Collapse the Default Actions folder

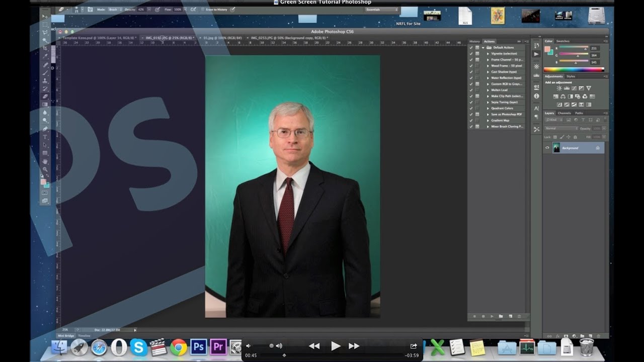483,47
